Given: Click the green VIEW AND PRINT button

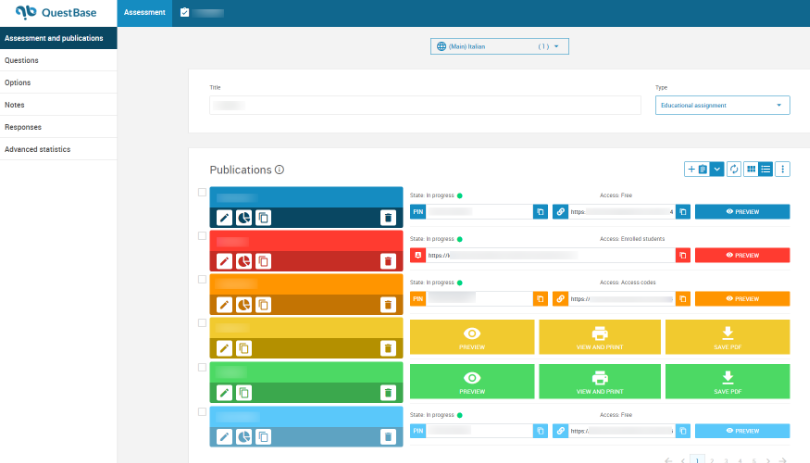Looking at the screenshot, I should [x=600, y=381].
